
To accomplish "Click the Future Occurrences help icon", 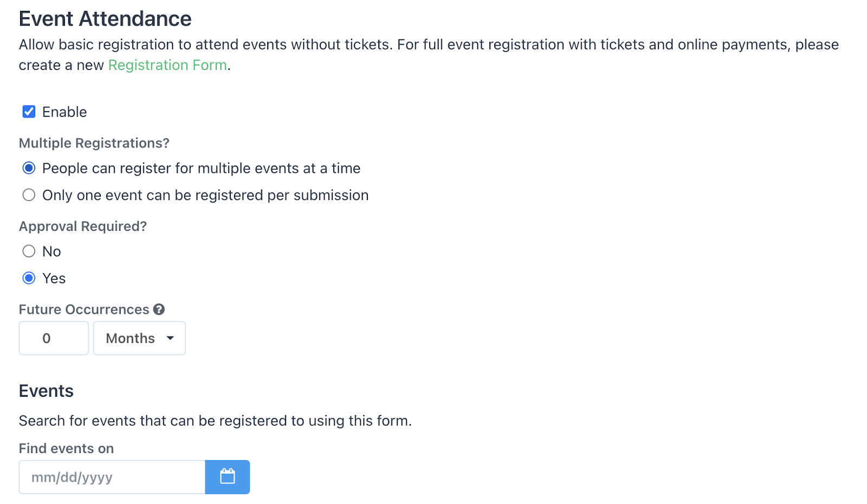I will [159, 309].
